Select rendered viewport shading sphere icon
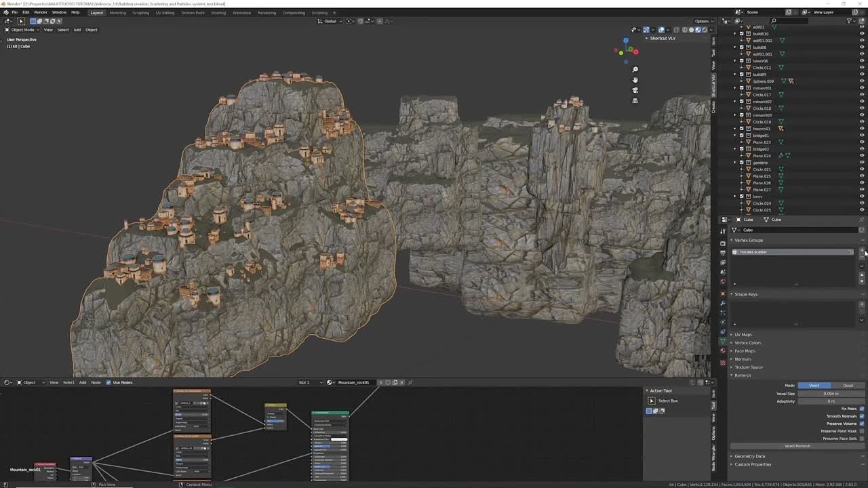 (x=705, y=30)
